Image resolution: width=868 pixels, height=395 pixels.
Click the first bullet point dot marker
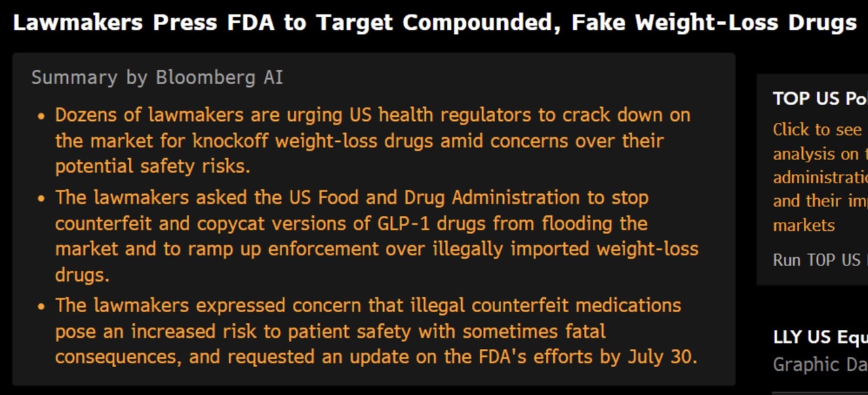point(41,116)
